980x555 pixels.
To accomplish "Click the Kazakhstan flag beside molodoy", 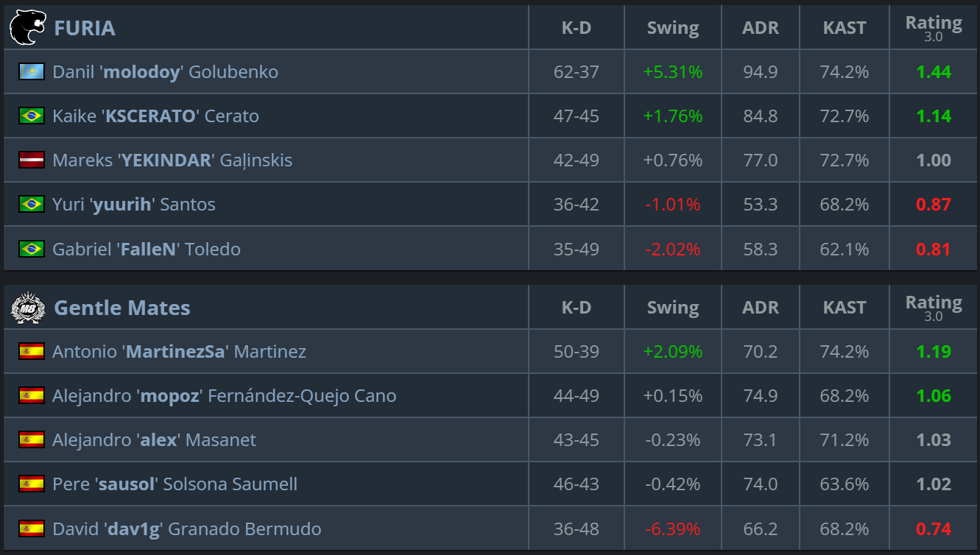I will pyautogui.click(x=32, y=71).
